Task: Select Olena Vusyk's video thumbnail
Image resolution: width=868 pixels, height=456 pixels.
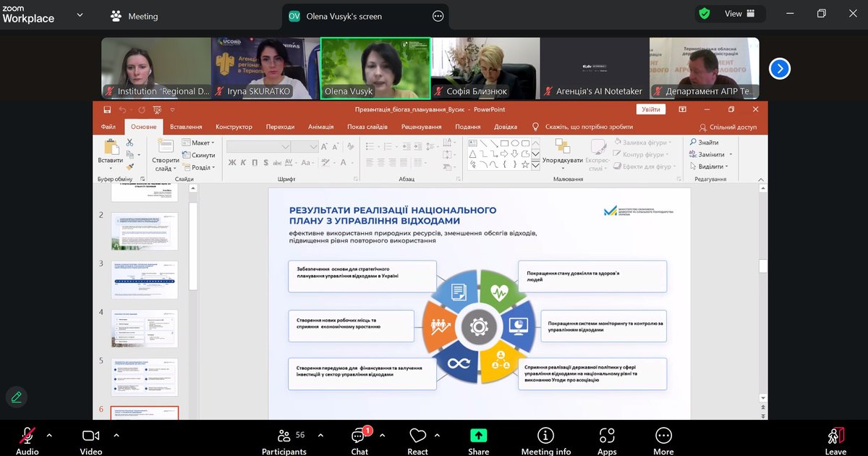Action: click(375, 68)
